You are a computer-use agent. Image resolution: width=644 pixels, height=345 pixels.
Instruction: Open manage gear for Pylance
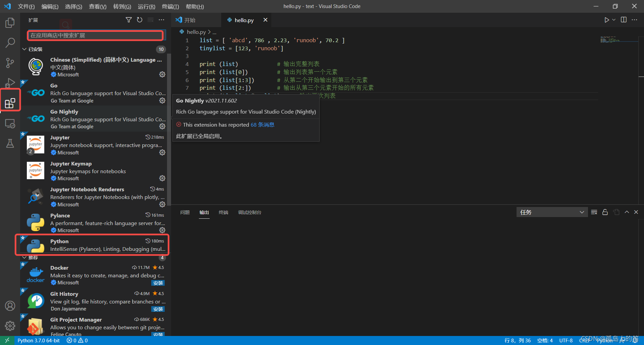(x=162, y=230)
